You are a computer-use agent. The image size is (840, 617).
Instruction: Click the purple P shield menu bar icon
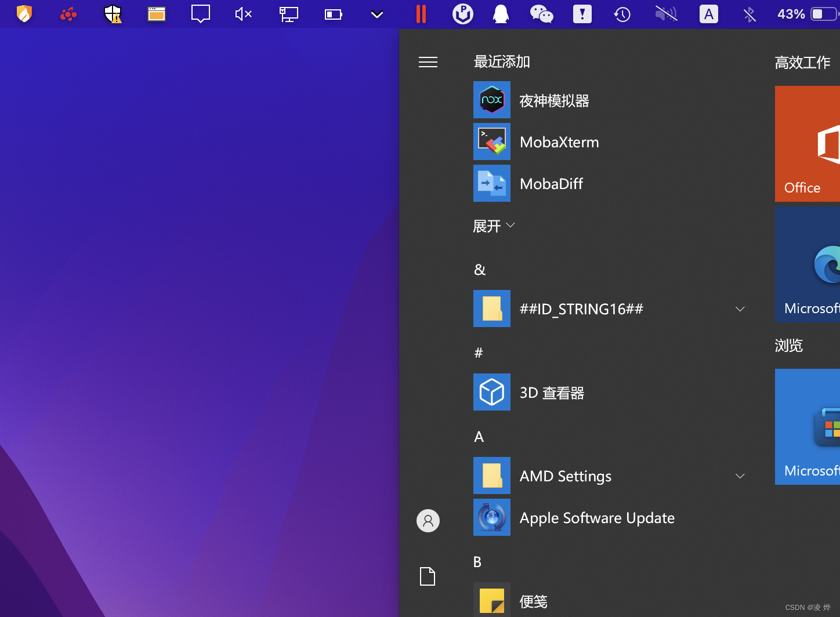click(463, 14)
